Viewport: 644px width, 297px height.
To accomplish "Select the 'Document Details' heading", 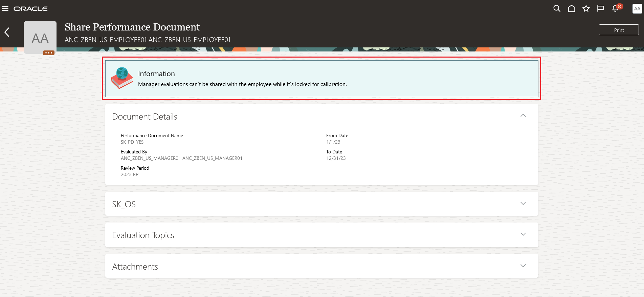I will click(x=145, y=116).
